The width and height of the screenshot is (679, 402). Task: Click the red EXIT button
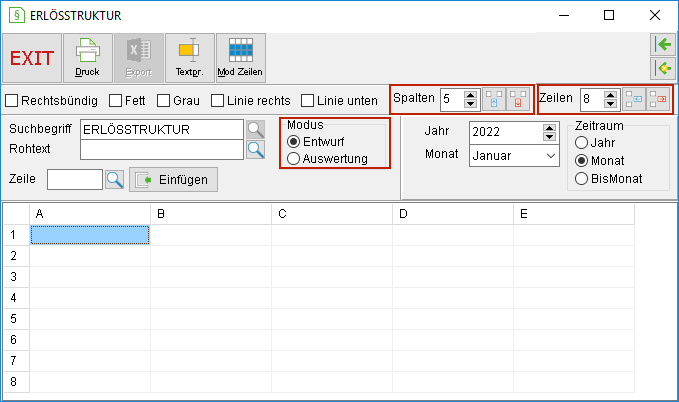click(x=32, y=58)
